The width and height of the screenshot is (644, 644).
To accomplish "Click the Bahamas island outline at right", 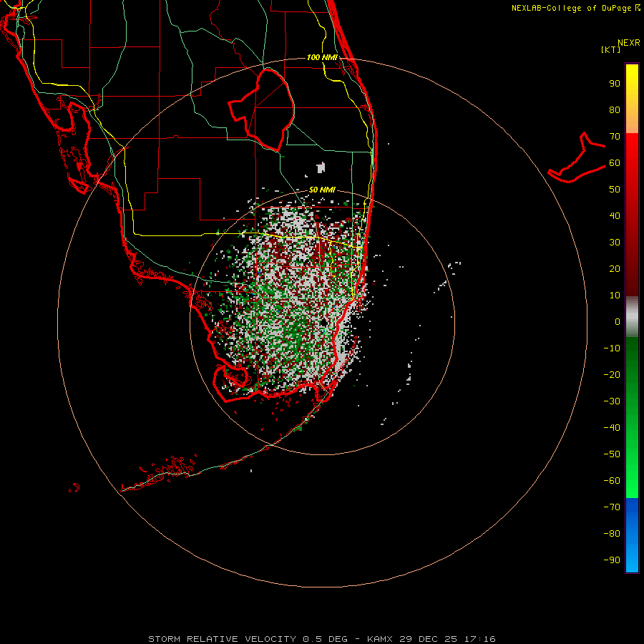I will [x=577, y=157].
